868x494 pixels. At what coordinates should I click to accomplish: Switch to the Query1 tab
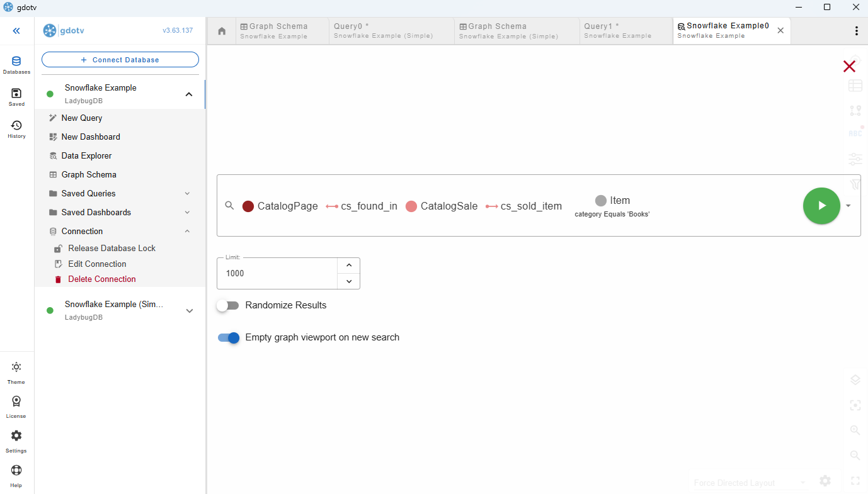tap(625, 31)
